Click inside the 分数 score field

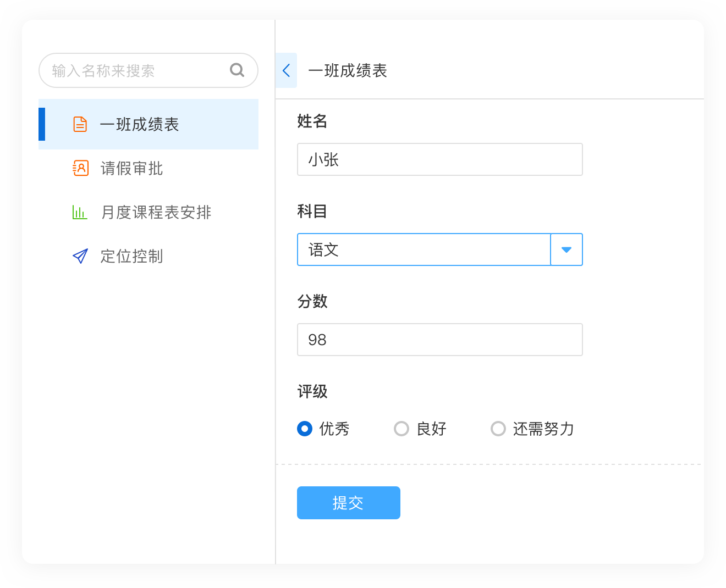(439, 340)
